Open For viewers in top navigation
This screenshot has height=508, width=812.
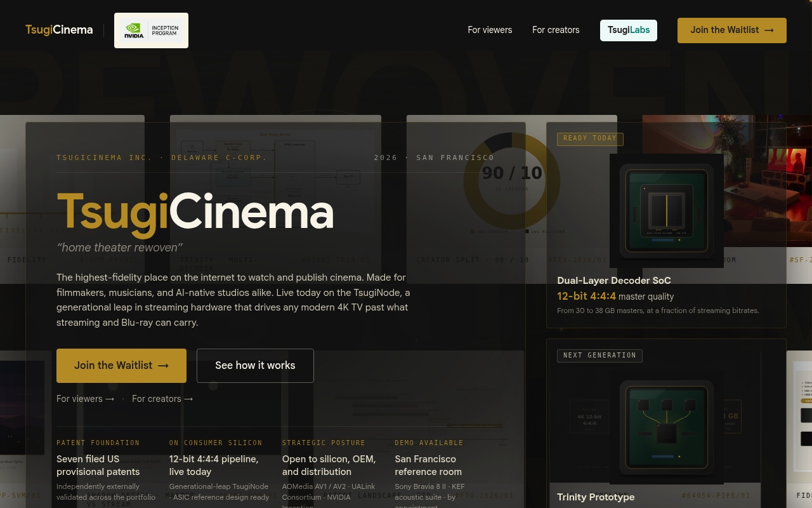490,30
